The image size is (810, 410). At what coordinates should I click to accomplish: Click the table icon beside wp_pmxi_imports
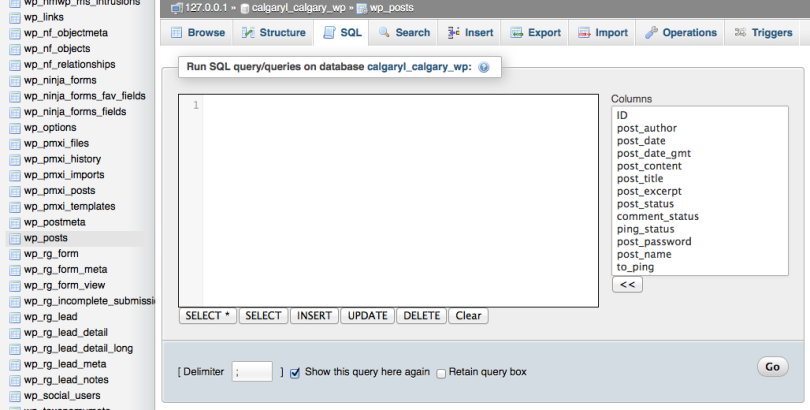(x=15, y=175)
